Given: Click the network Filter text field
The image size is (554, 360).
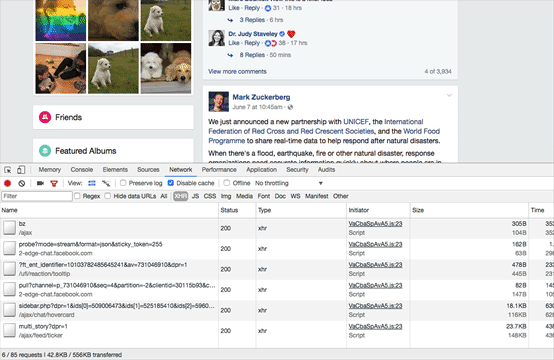Looking at the screenshot, I should point(37,196).
